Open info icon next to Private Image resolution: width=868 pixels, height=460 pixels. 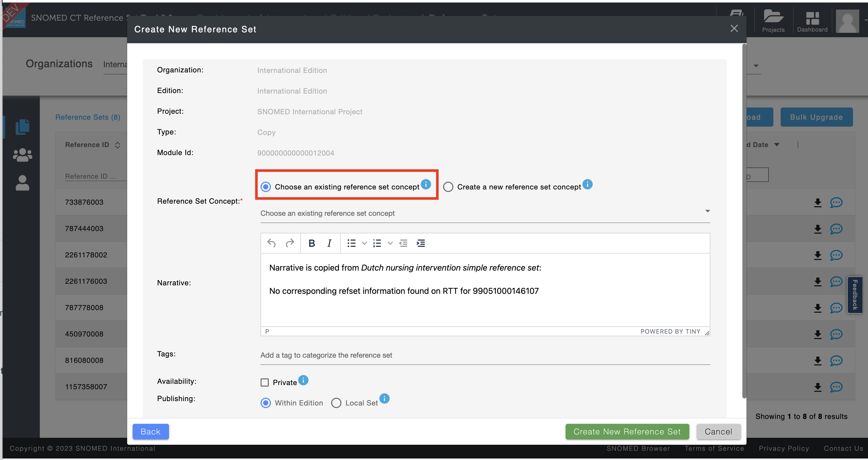tap(303, 380)
